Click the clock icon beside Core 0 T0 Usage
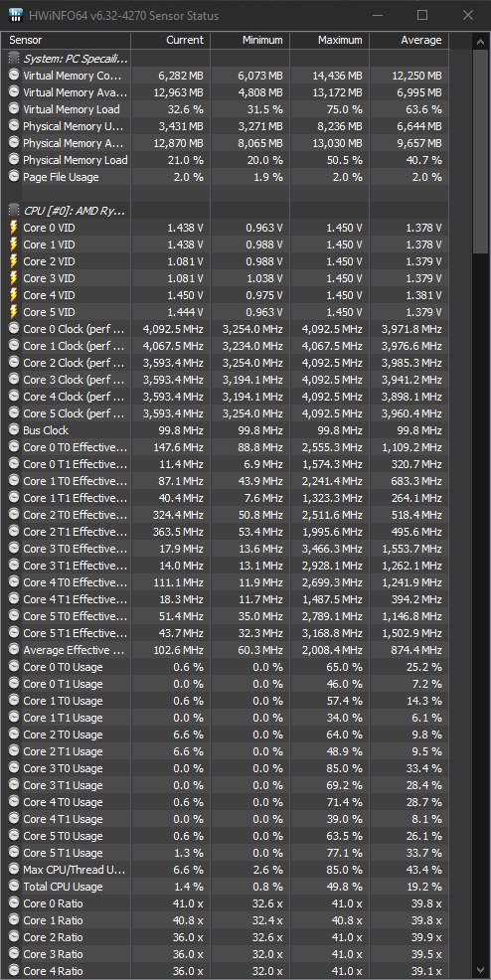The width and height of the screenshot is (491, 980). click(x=14, y=667)
